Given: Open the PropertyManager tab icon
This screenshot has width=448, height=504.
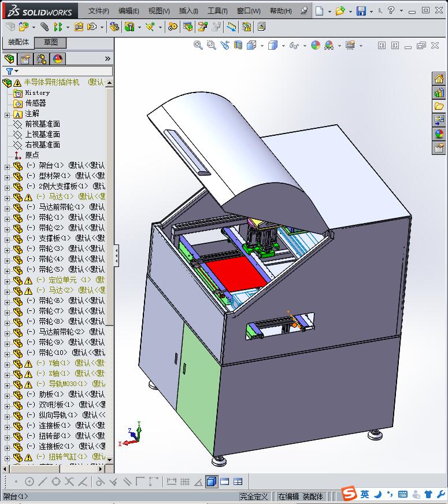Looking at the screenshot, I should click(x=25, y=59).
